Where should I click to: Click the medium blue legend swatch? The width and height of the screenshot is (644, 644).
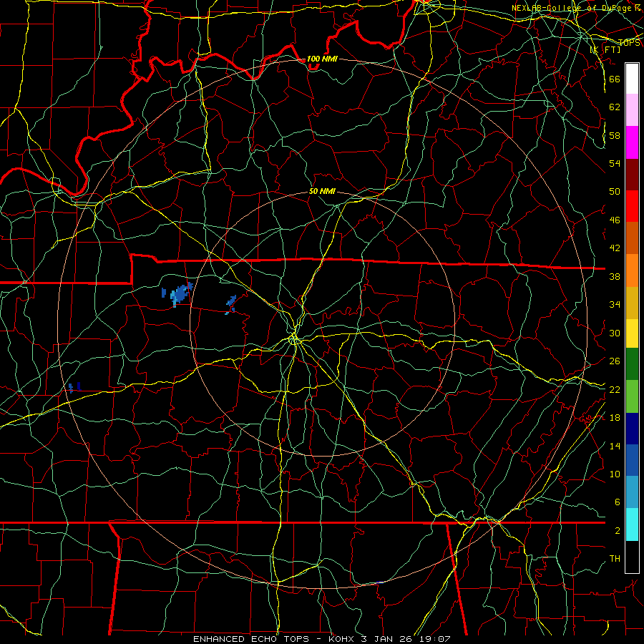pyautogui.click(x=632, y=460)
